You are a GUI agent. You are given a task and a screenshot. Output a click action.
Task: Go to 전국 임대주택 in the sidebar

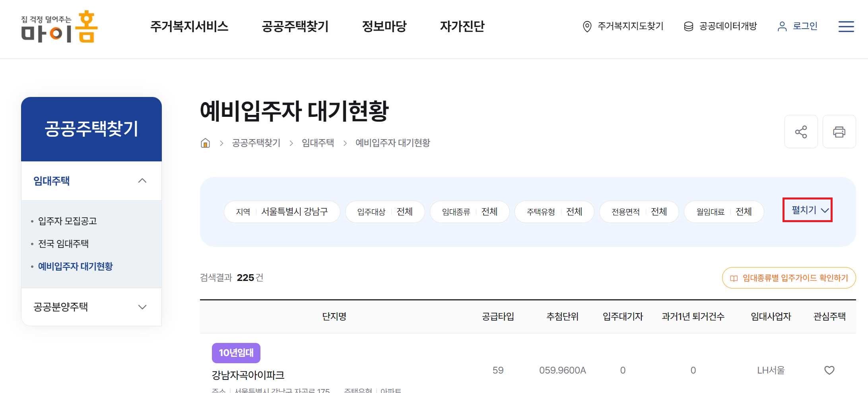(x=63, y=244)
